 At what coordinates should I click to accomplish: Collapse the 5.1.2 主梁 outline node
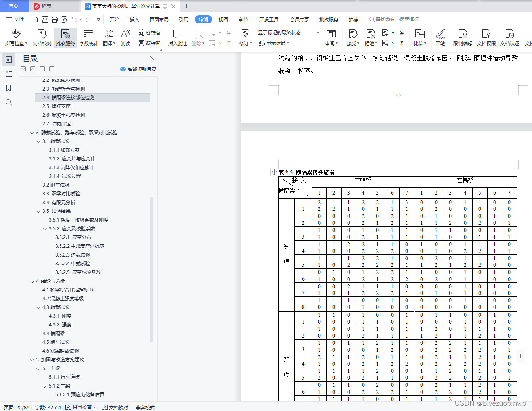pyautogui.click(x=45, y=386)
